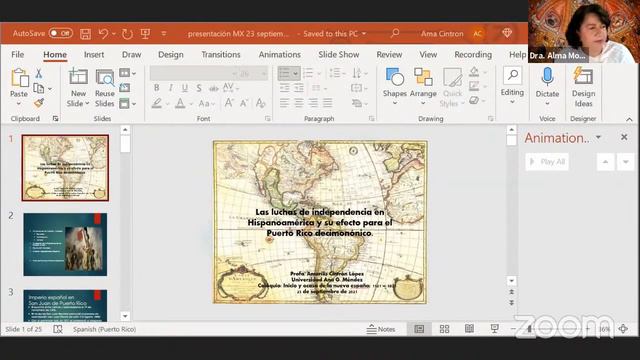Toggle Italic formatting
Viewport: 640px width, 360px height.
click(171, 88)
